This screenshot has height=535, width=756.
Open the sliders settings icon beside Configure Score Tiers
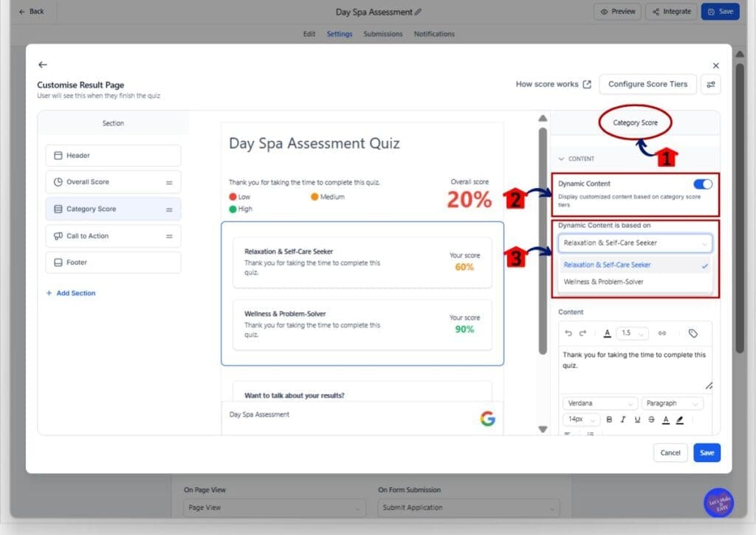710,84
